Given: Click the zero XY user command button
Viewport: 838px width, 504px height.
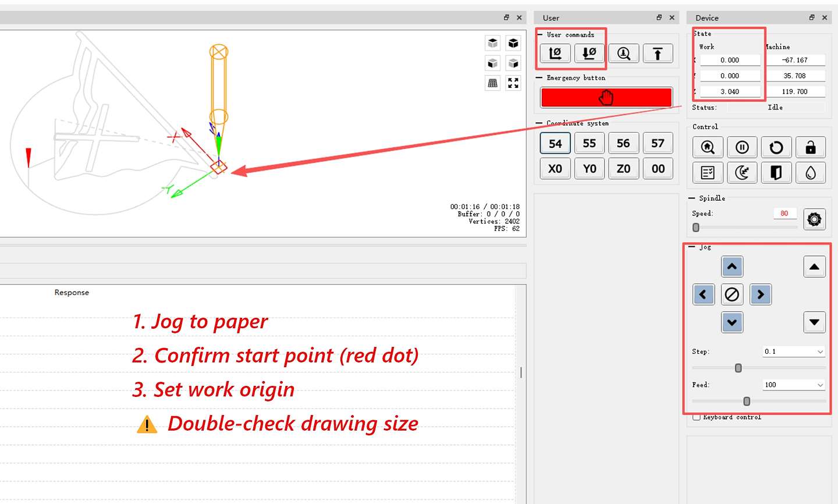Looking at the screenshot, I should click(555, 54).
